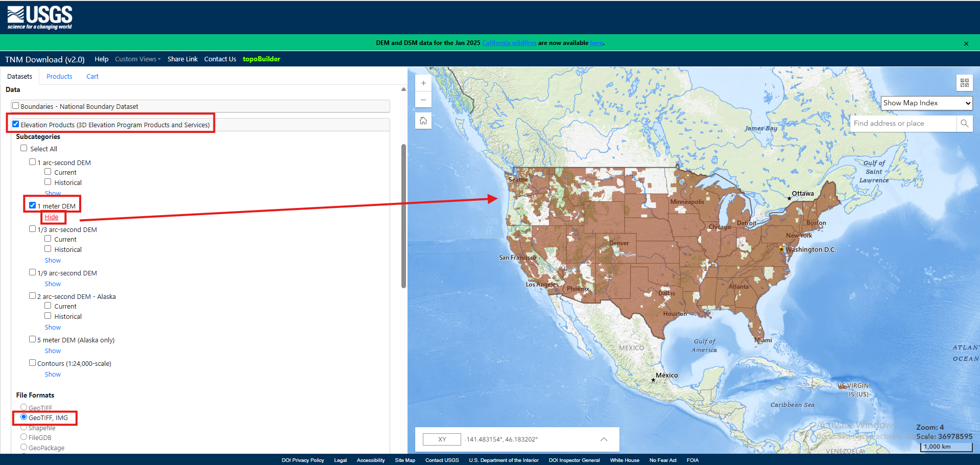Zoom out on the map
980x465 pixels.
pyautogui.click(x=423, y=100)
